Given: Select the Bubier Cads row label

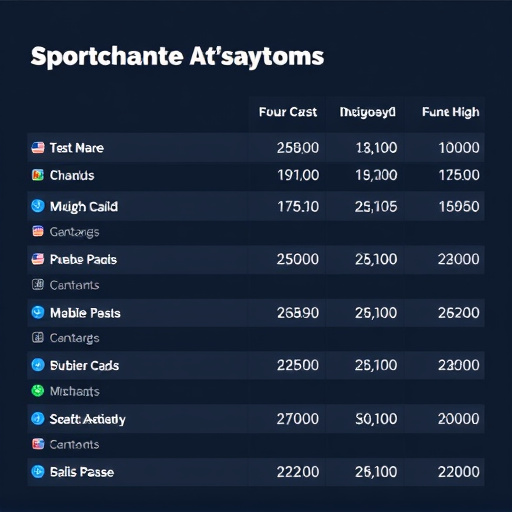Looking at the screenshot, I should click(84, 366).
